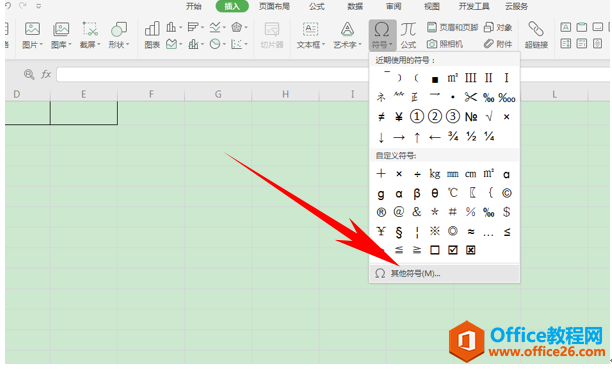Insert the ≠ not-equal symbol
The height and width of the screenshot is (369, 612).
pyautogui.click(x=381, y=116)
